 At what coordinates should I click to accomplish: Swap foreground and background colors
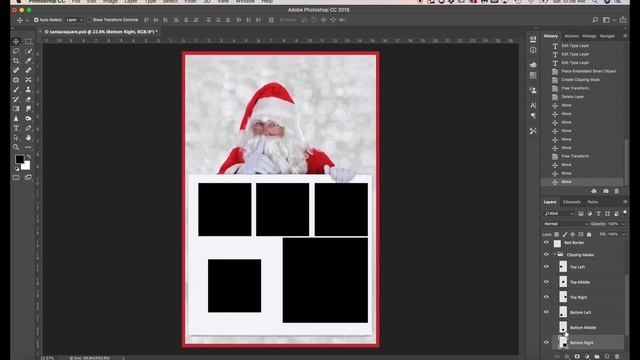pyautogui.click(x=29, y=157)
